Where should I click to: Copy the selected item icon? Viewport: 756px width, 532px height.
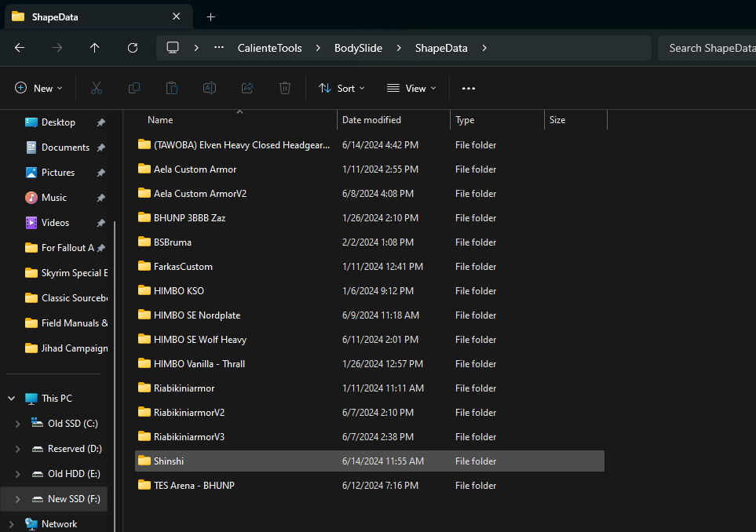[134, 88]
